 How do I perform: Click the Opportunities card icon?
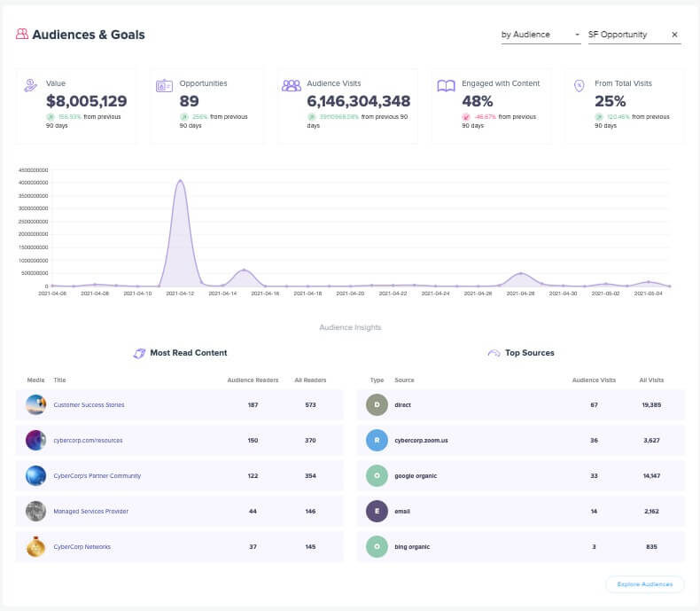pos(164,85)
